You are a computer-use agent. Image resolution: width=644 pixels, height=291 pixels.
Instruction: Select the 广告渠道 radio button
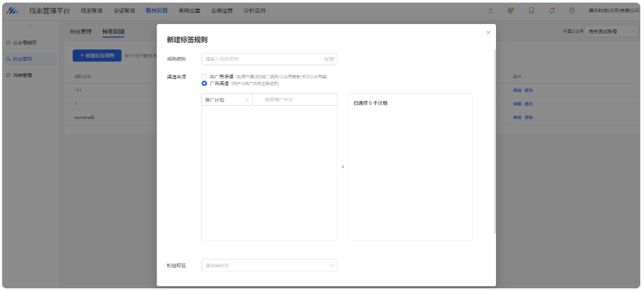[204, 83]
